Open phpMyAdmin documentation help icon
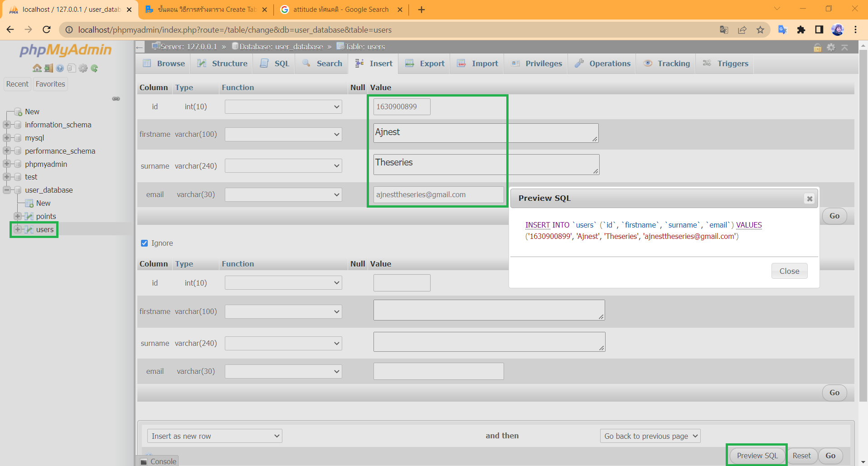This screenshot has height=466, width=868. point(60,68)
